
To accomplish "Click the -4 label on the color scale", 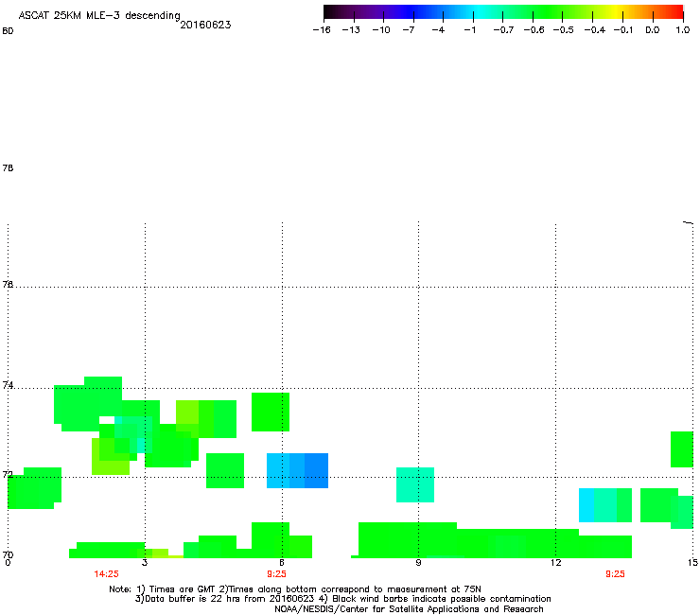I will [438, 30].
